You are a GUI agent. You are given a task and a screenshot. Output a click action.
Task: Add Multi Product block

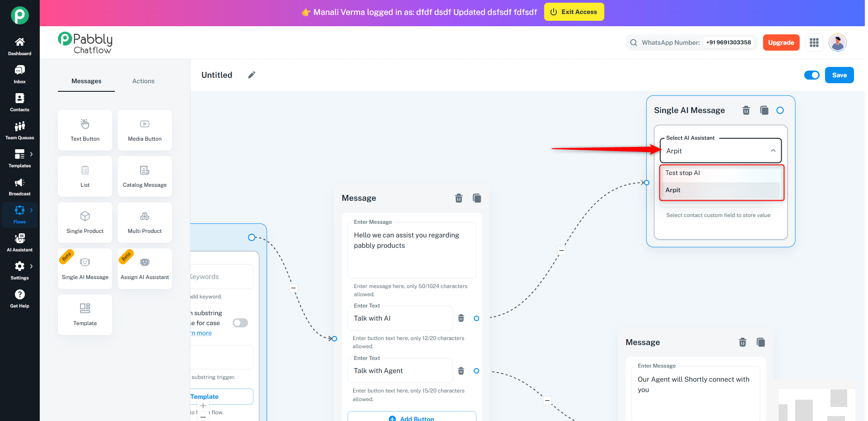[x=145, y=222]
